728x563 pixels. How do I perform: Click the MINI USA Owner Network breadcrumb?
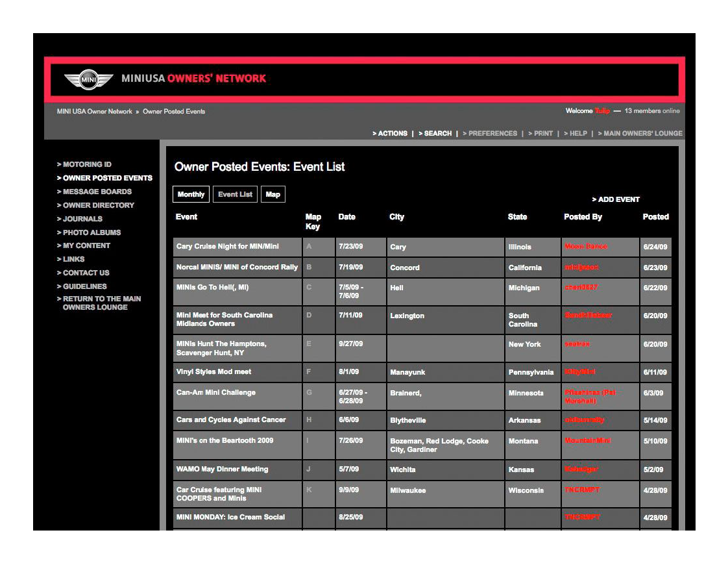click(x=94, y=112)
